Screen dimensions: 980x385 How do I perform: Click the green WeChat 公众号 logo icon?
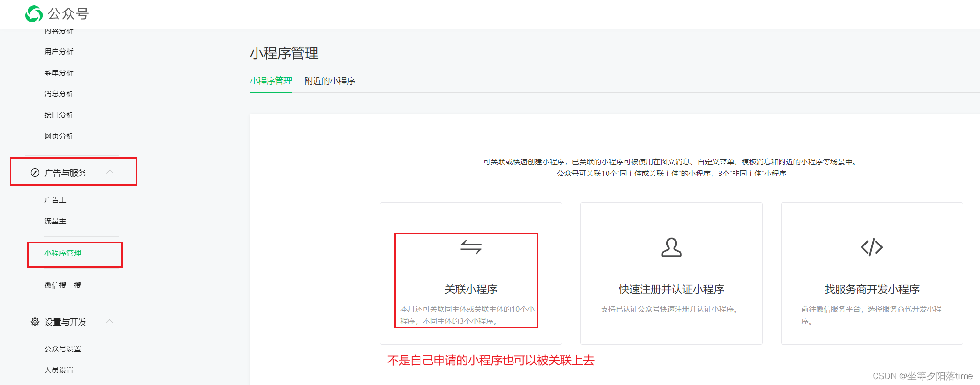click(x=34, y=14)
